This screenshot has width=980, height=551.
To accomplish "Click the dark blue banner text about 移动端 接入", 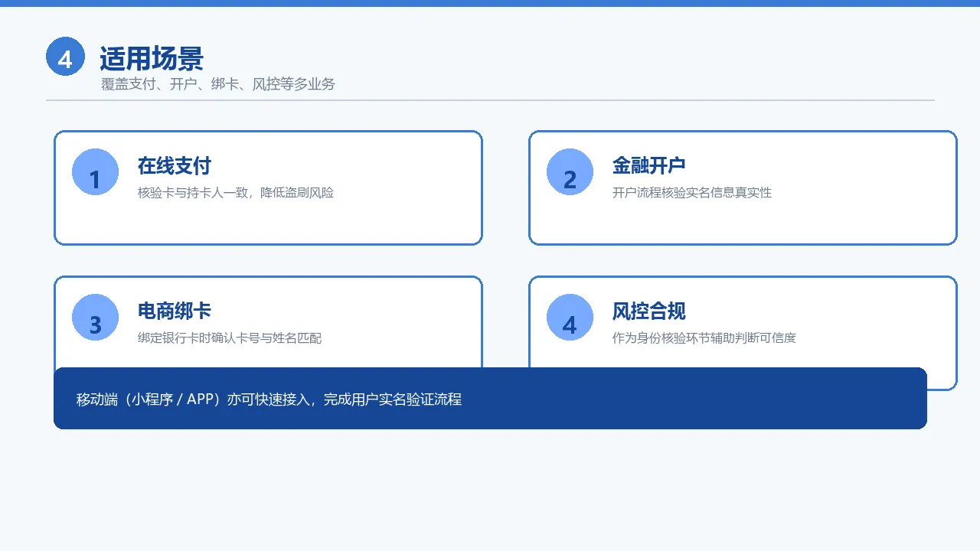I will (269, 399).
